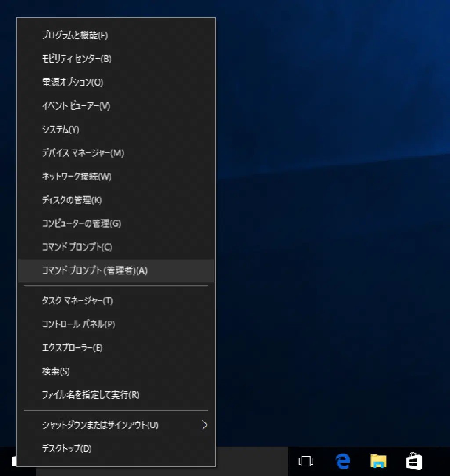Image resolution: width=450 pixels, height=476 pixels.
Task: Open ファイル名を指定して実行 dialog
Action: 90,395
